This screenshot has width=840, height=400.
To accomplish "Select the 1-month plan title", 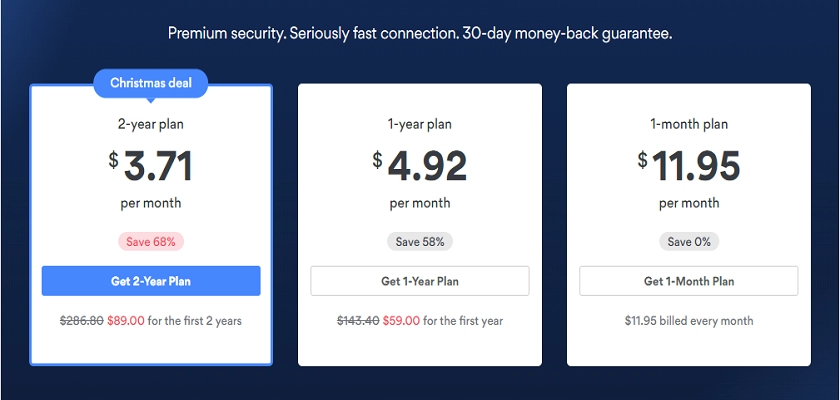I will tap(689, 124).
